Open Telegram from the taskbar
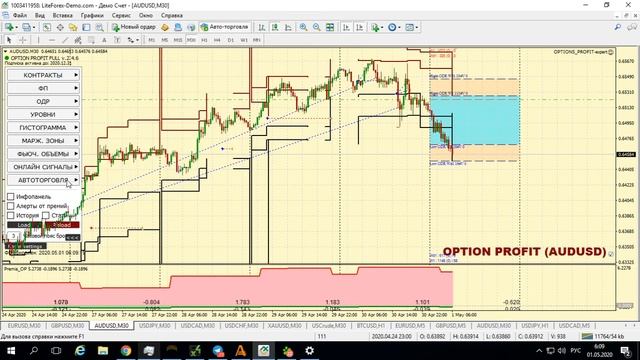640x360 pixels. 218,351
